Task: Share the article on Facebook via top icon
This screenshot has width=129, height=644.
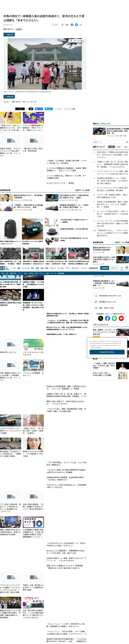Action: coord(72,25)
